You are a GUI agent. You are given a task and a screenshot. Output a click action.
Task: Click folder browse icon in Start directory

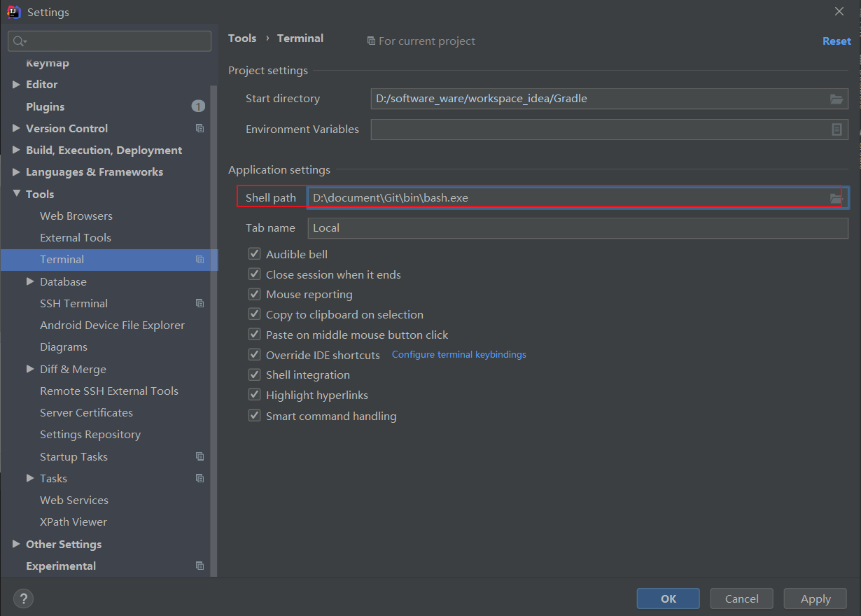coord(836,99)
